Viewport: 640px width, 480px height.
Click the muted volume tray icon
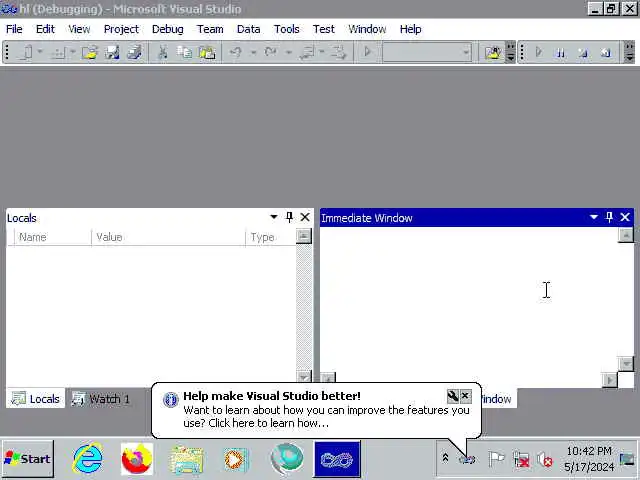(544, 460)
